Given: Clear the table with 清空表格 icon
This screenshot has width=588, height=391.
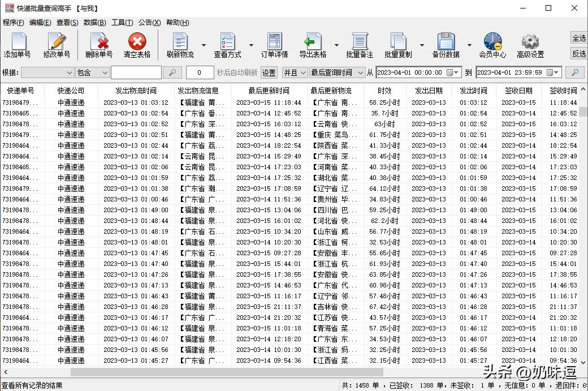Looking at the screenshot, I should point(136,44).
